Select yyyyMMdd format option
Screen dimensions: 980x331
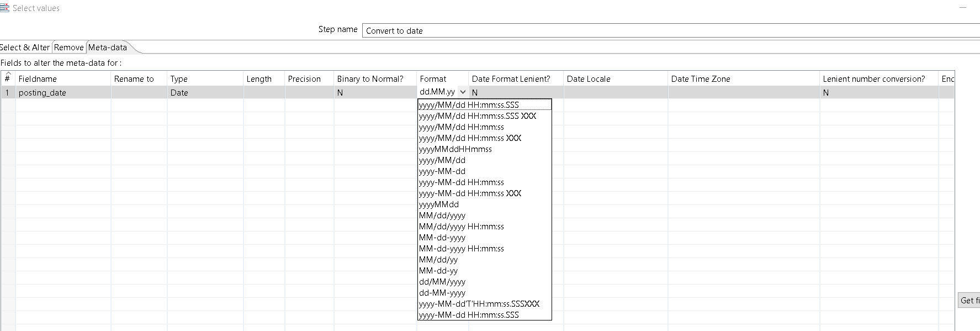(439, 204)
